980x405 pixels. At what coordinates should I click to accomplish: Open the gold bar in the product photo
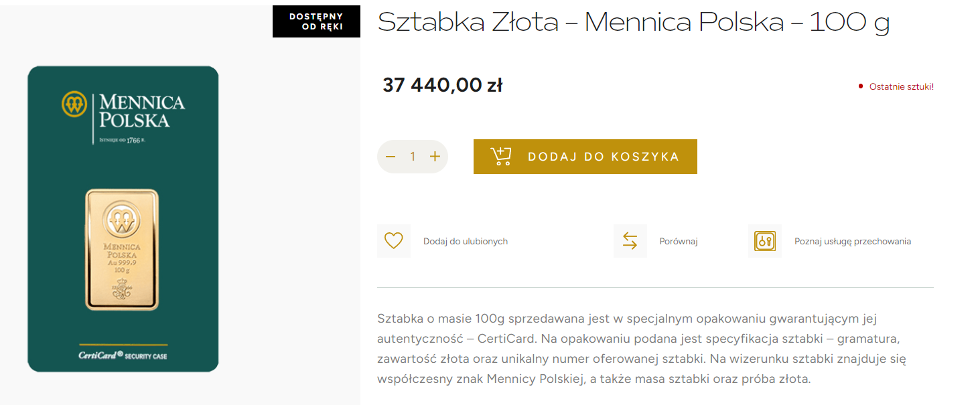(122, 250)
